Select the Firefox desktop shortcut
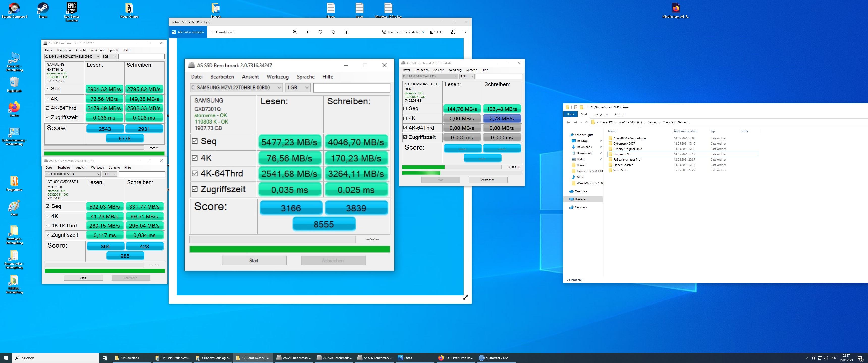The width and height of the screenshot is (868, 363). tap(14, 109)
